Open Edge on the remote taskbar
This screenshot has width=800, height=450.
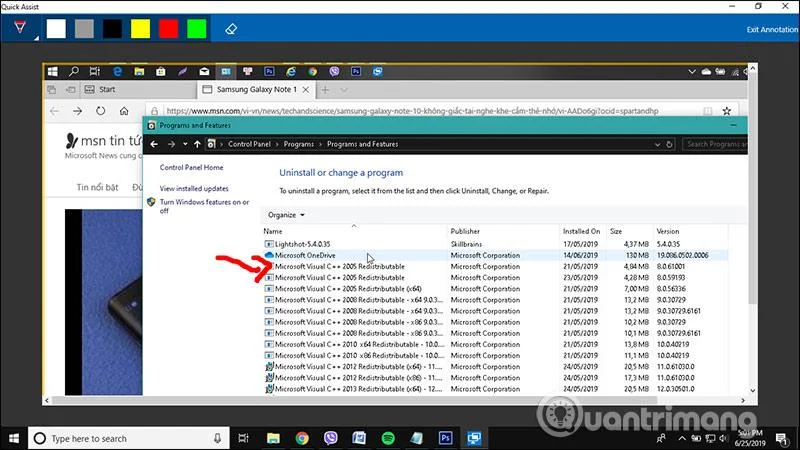coord(117,71)
